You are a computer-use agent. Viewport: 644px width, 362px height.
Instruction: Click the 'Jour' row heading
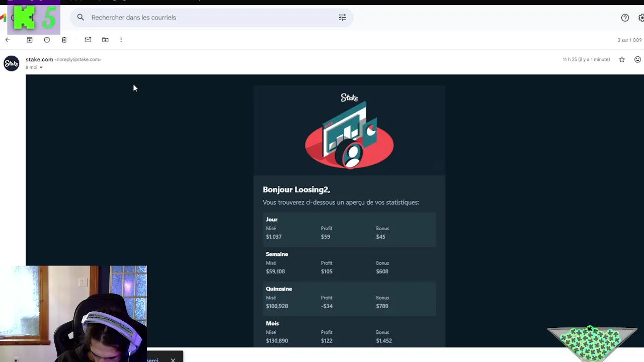coord(272,220)
